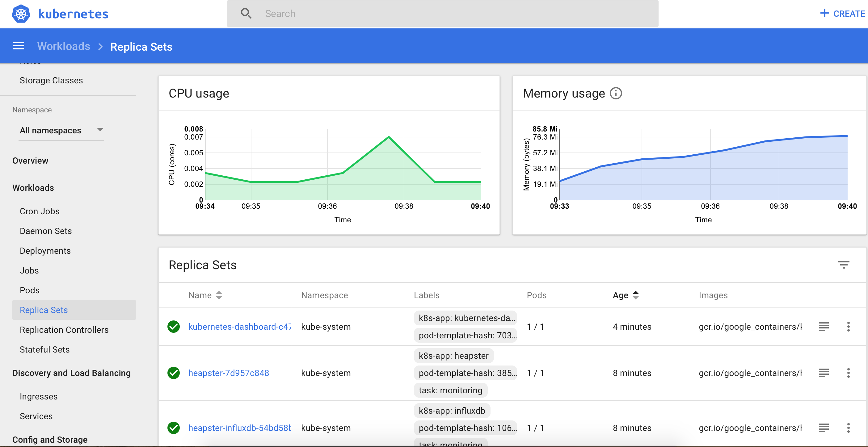Open heapster-influxdb replica set link

pos(240,428)
